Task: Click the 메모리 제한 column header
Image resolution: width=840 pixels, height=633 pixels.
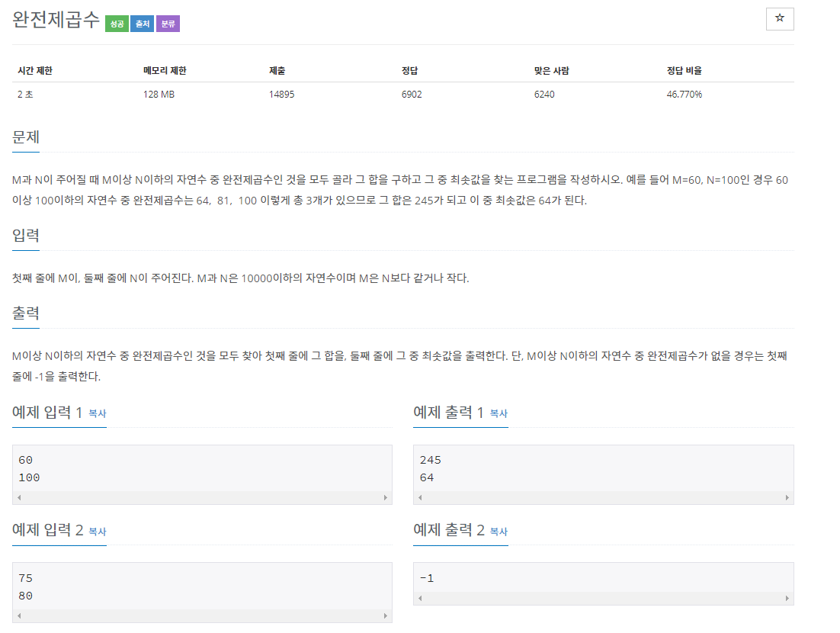Action: 165,71
